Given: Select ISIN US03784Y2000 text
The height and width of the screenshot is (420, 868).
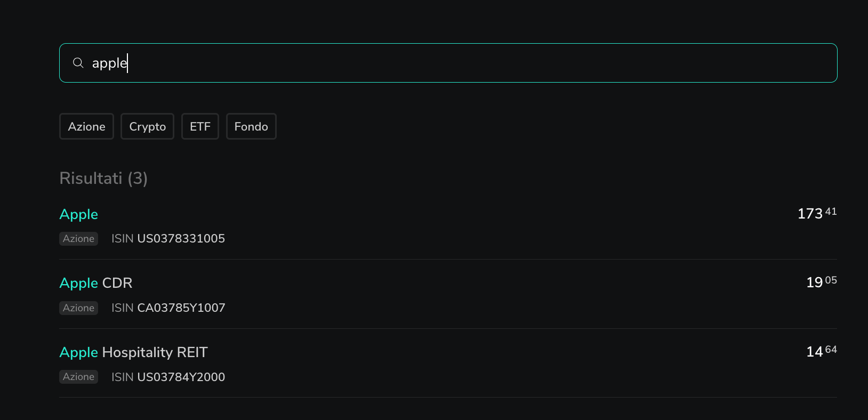Looking at the screenshot, I should pyautogui.click(x=181, y=377).
